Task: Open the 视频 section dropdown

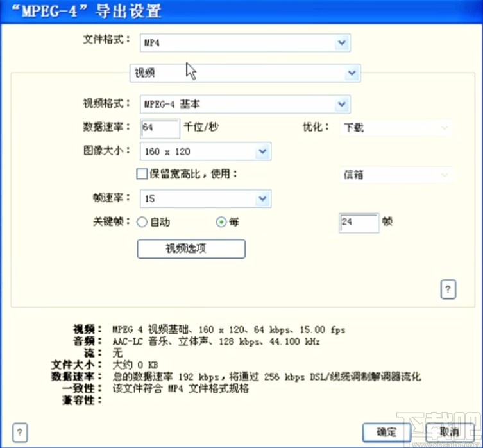Action: tap(245, 73)
